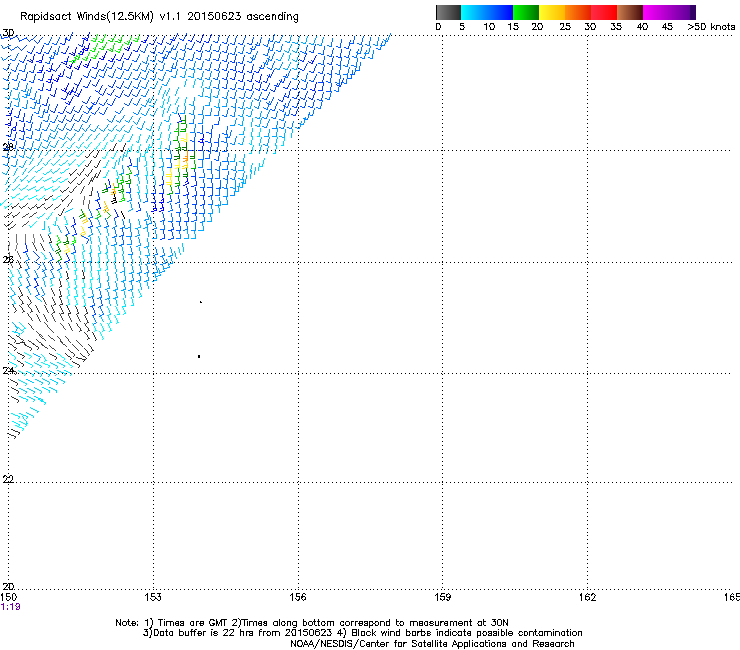Click the legend label 5
The image size is (740, 650).
462,27
